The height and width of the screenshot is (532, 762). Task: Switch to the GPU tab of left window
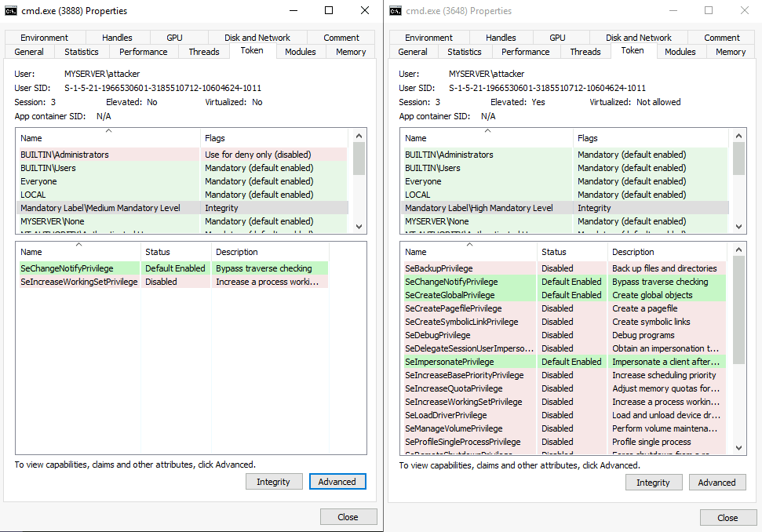point(174,37)
